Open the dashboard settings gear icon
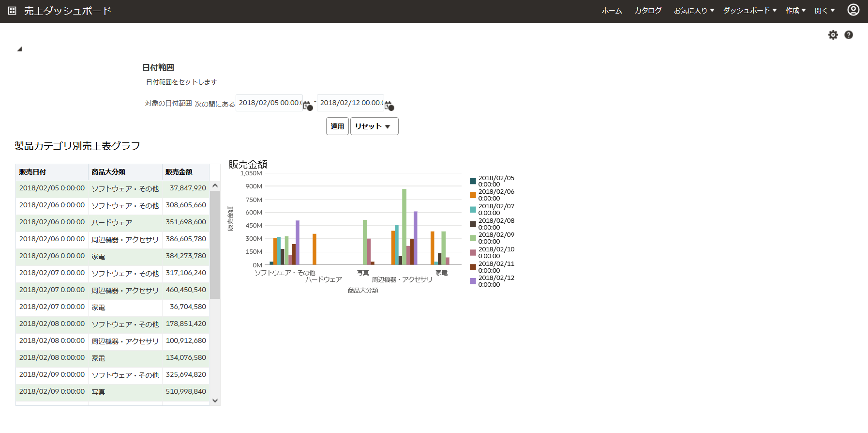Viewport: 868px width, 433px height. point(833,35)
